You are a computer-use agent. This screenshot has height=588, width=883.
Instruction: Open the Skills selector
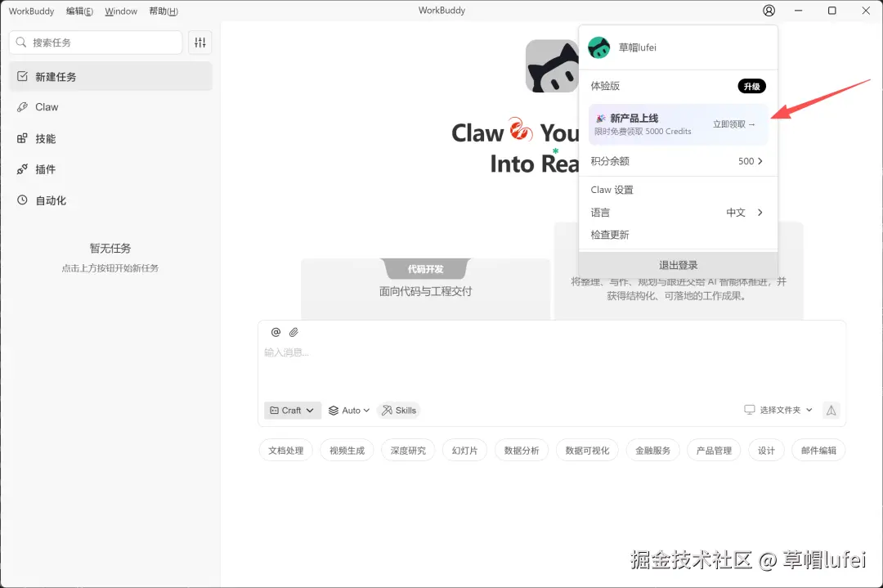pyautogui.click(x=399, y=411)
